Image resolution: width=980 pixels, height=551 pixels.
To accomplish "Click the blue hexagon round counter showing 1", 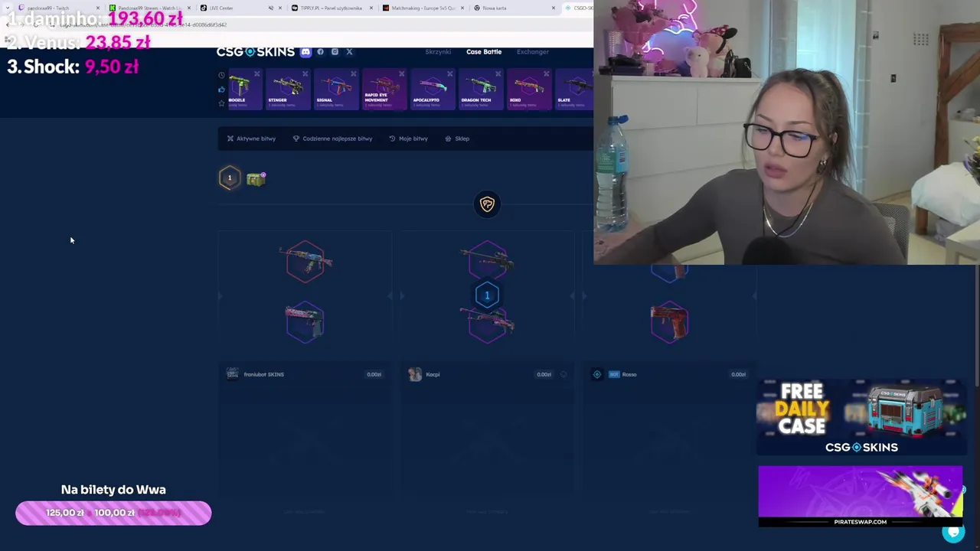I will tap(487, 295).
